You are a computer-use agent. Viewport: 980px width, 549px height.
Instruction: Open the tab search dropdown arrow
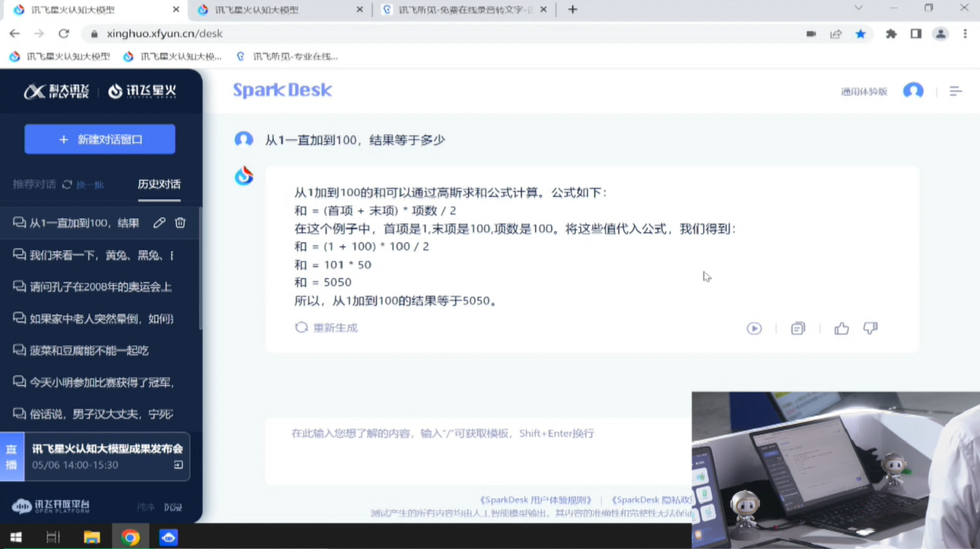tap(858, 8)
